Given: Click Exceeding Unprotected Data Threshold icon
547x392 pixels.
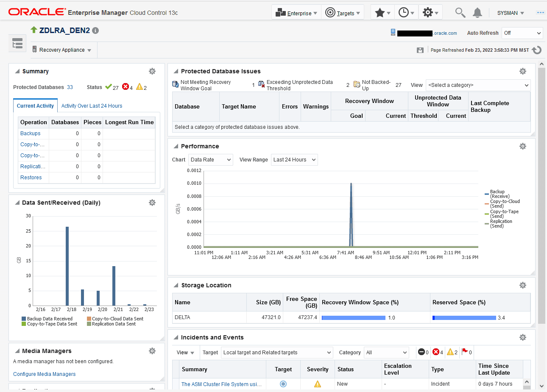Looking at the screenshot, I should click(261, 83).
